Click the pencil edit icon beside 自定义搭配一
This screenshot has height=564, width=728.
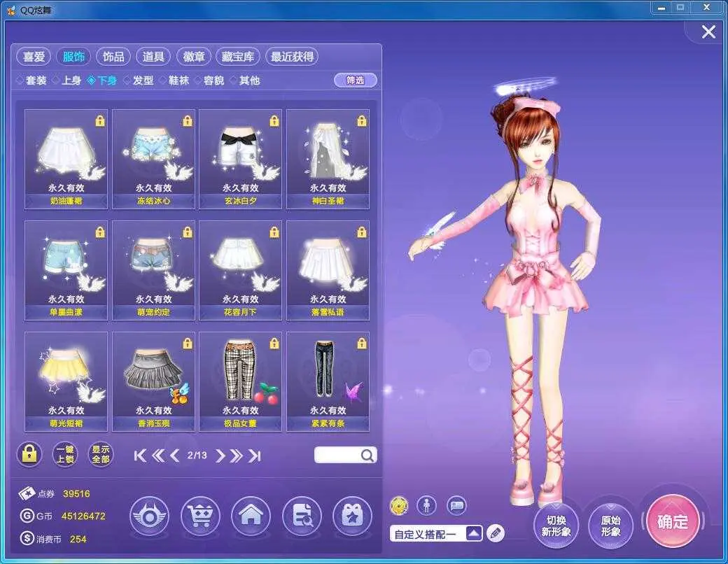[496, 533]
